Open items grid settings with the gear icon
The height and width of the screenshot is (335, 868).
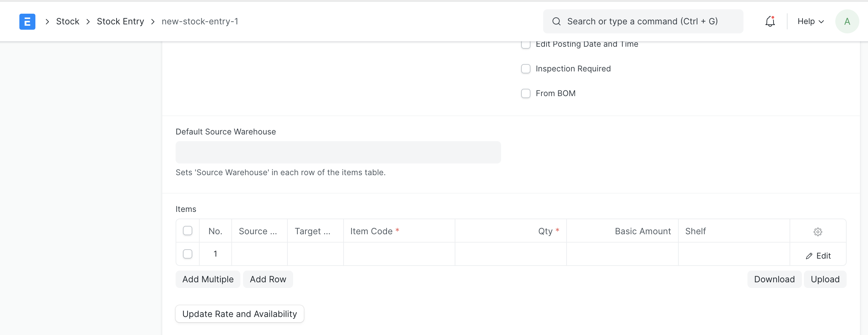[x=818, y=232]
